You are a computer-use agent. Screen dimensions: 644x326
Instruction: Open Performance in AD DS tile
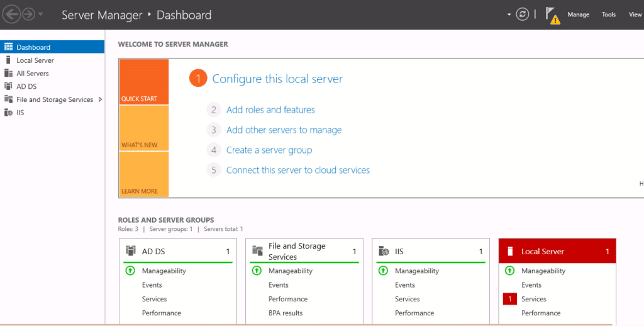point(162,313)
